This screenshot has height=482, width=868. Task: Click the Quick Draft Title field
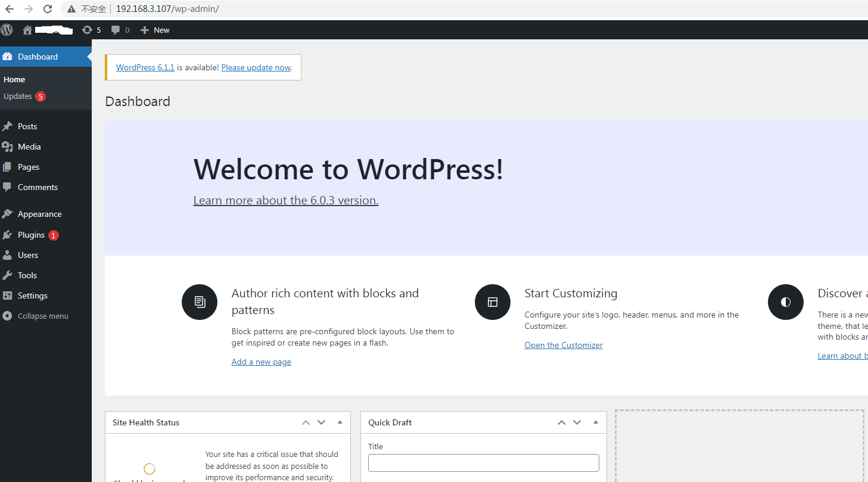(484, 463)
